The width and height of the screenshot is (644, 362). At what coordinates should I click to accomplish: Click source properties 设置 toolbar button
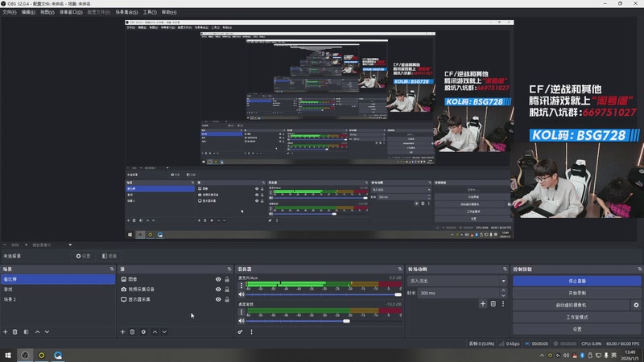point(84,256)
